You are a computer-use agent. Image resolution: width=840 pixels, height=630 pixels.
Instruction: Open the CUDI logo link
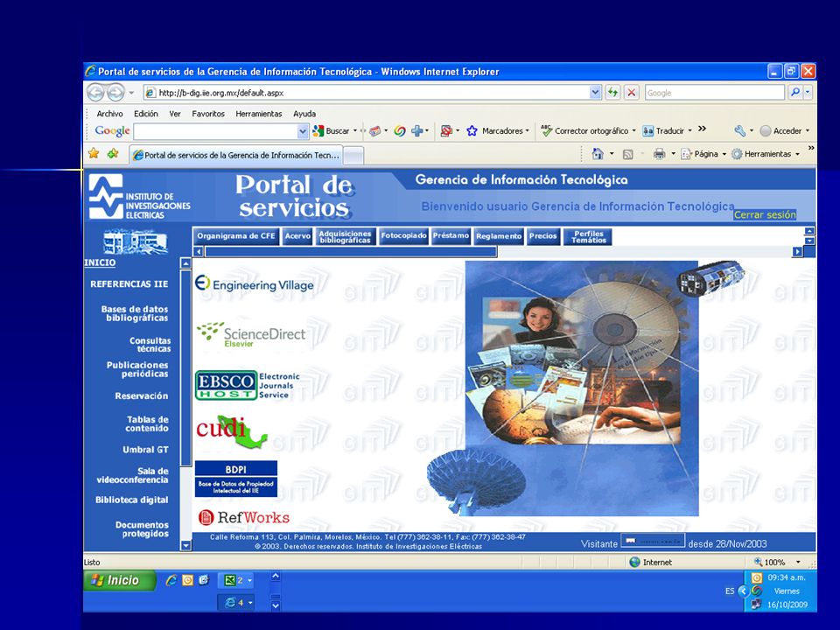pyautogui.click(x=231, y=431)
